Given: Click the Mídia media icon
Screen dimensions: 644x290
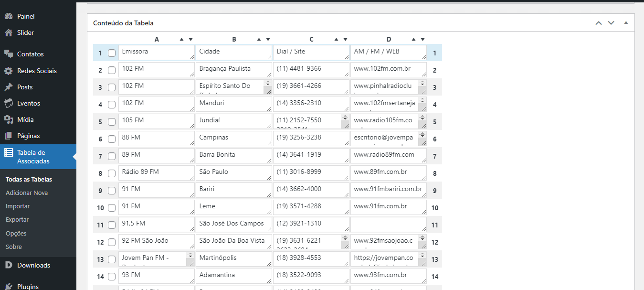Looking at the screenshot, I should pyautogui.click(x=8, y=119).
